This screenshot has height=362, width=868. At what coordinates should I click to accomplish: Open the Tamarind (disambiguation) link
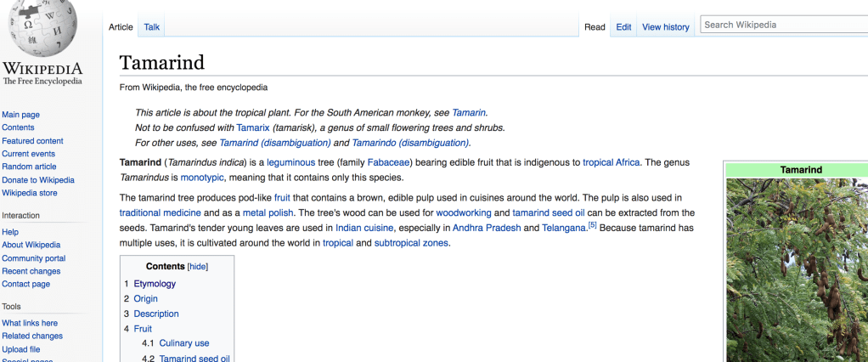coord(262,143)
